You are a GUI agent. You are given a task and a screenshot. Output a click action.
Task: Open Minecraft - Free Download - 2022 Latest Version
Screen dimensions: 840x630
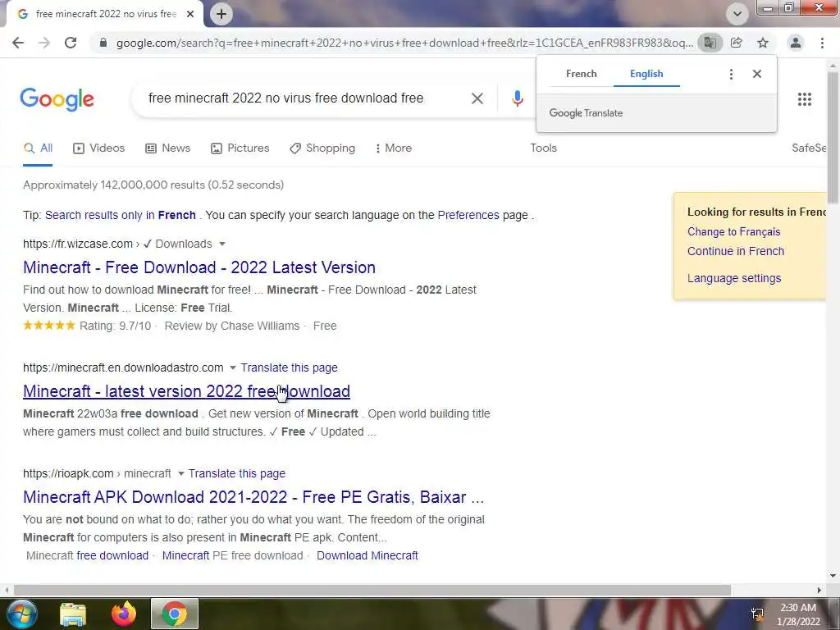pos(199,267)
